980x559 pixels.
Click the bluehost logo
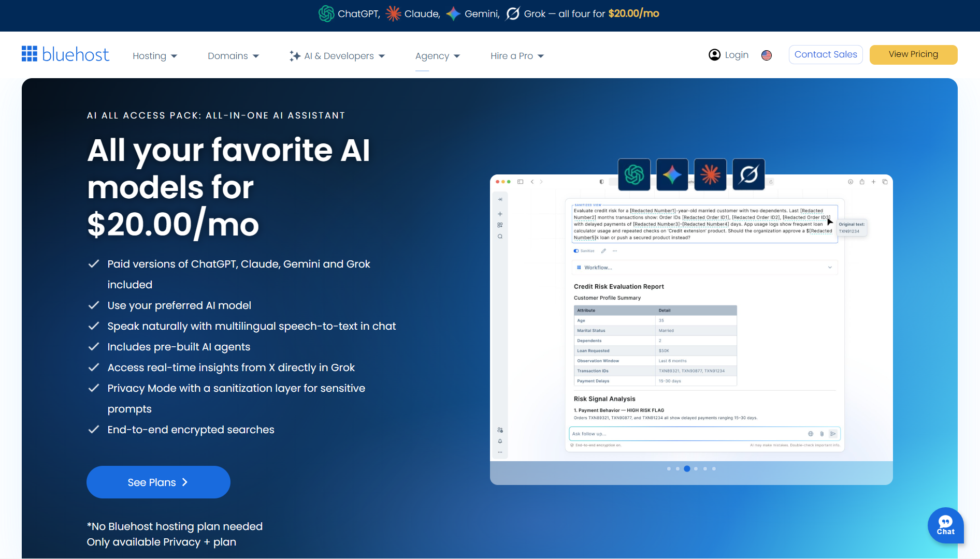(65, 54)
